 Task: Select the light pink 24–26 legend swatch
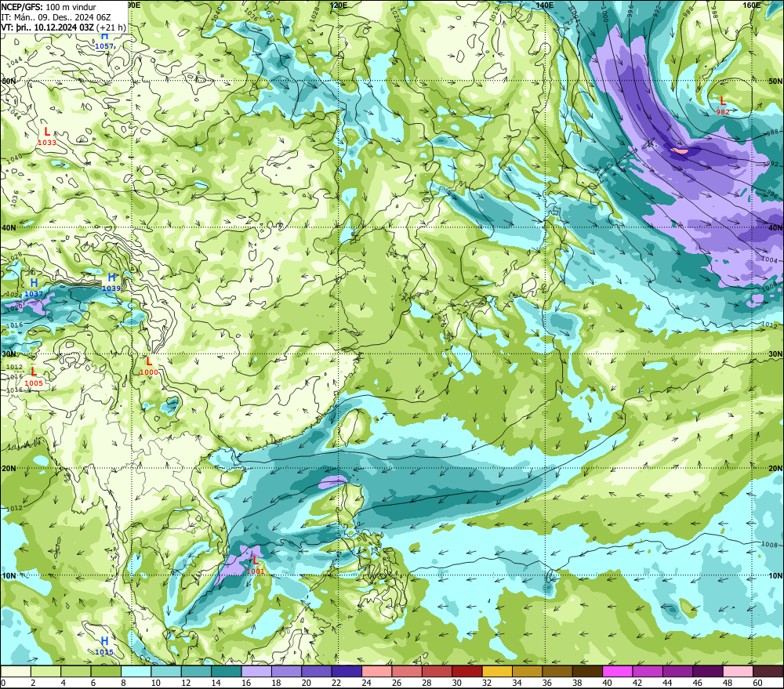click(x=377, y=671)
